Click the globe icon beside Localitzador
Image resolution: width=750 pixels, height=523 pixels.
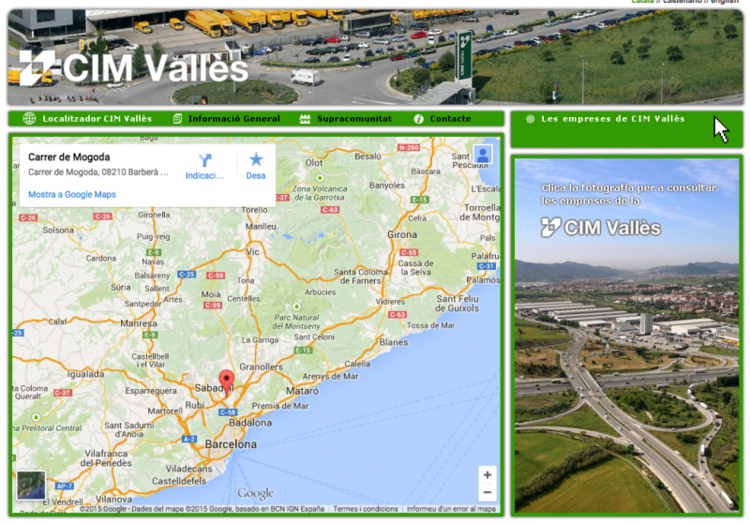(29, 119)
